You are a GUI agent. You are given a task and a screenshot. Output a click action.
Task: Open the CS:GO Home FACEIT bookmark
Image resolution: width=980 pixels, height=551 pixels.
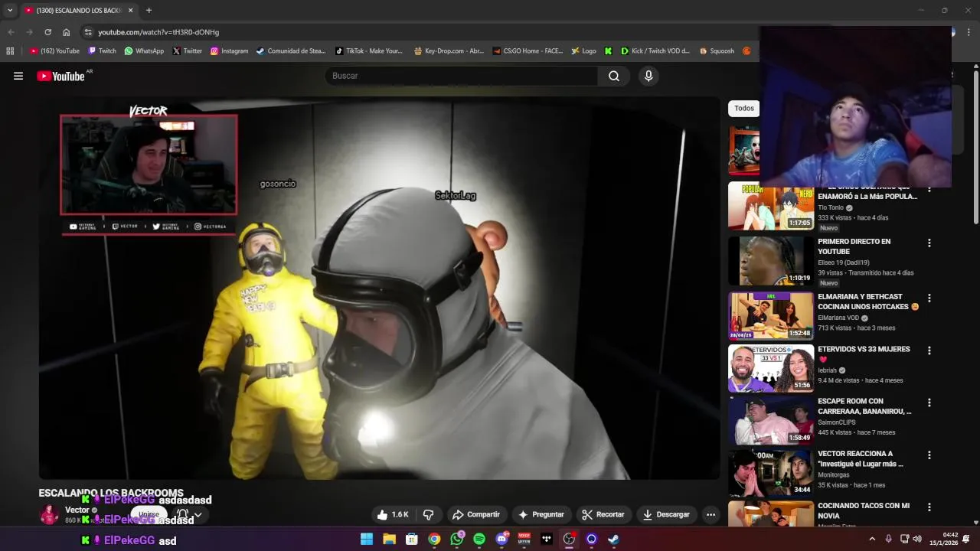tap(528, 51)
